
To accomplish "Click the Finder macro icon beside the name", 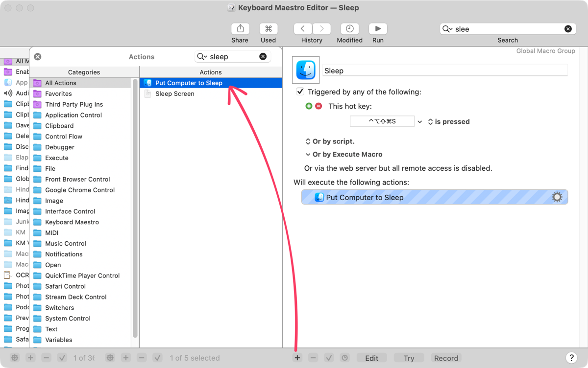I will click(x=306, y=70).
